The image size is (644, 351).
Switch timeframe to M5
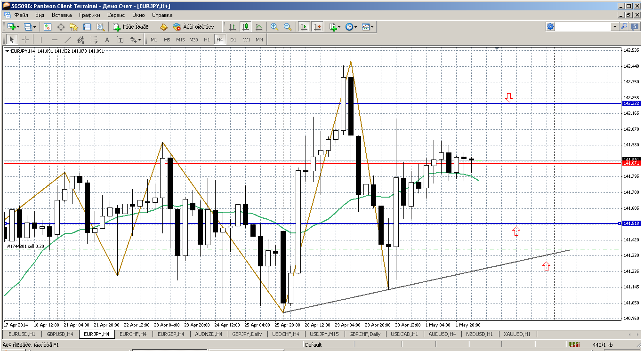(x=167, y=40)
